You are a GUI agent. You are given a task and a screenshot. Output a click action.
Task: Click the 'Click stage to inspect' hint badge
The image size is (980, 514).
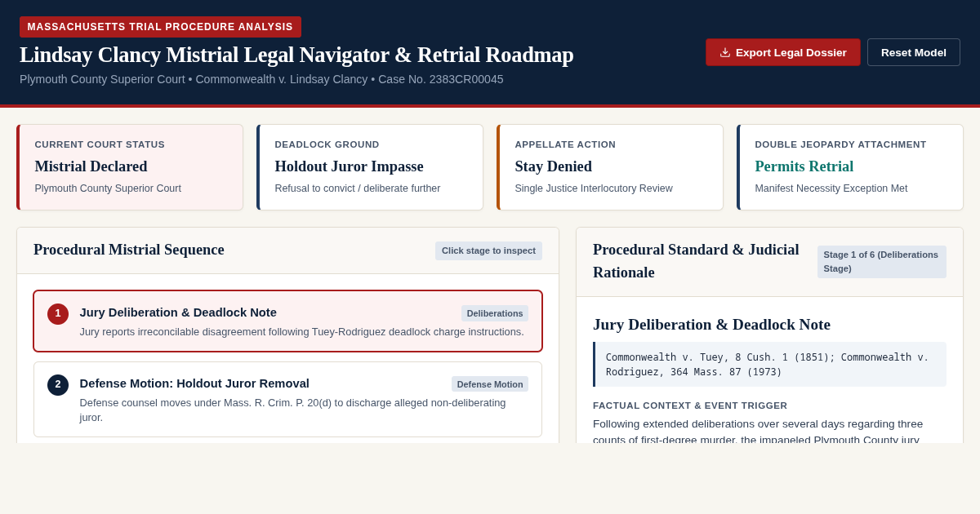[x=488, y=250]
